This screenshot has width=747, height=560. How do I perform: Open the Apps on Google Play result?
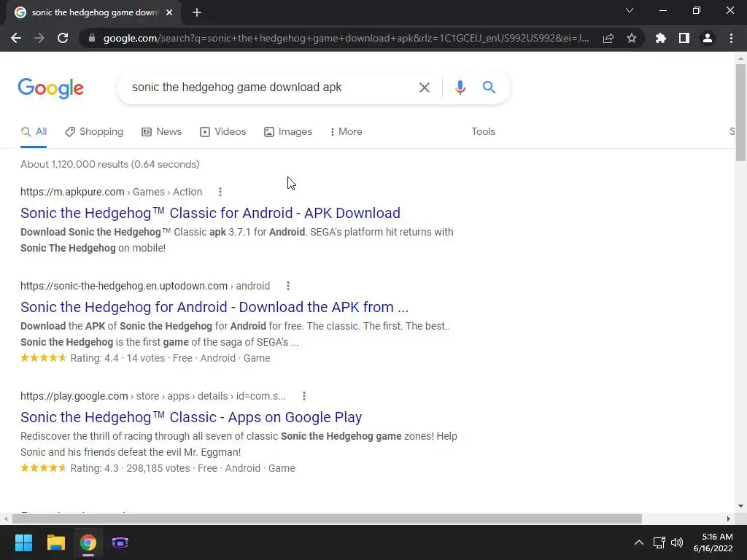click(x=191, y=417)
